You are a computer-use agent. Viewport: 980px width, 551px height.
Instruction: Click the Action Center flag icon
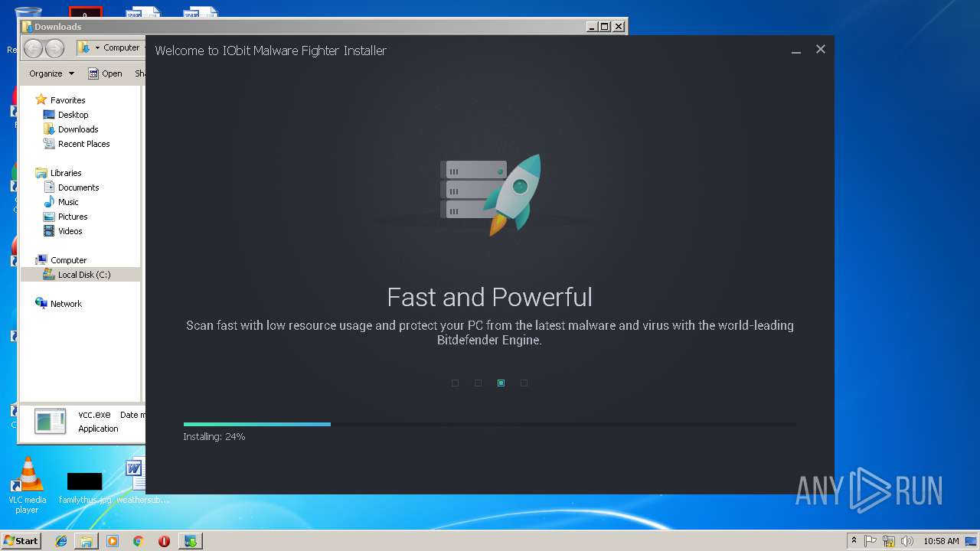point(871,541)
